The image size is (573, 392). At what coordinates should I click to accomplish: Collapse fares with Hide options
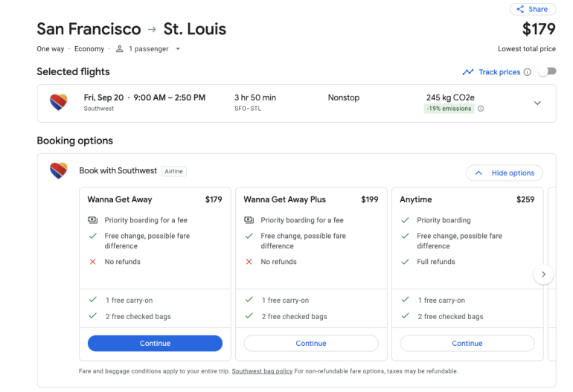504,173
